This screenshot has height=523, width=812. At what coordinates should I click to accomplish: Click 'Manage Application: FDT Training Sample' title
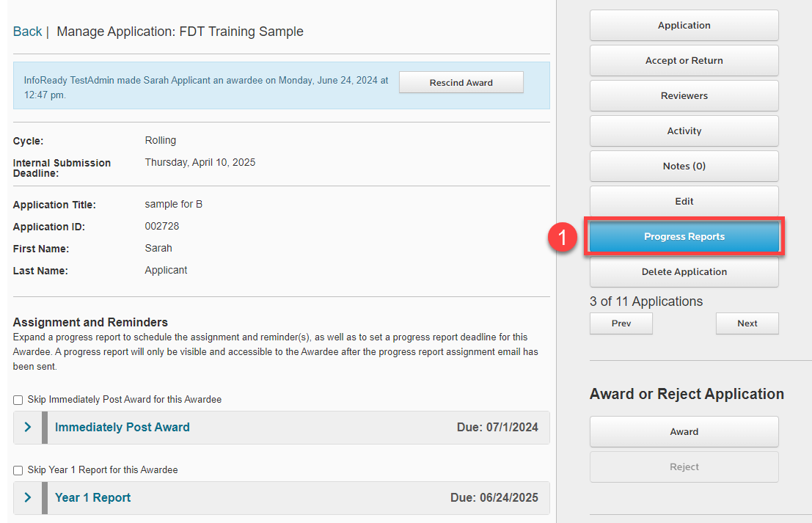click(180, 32)
